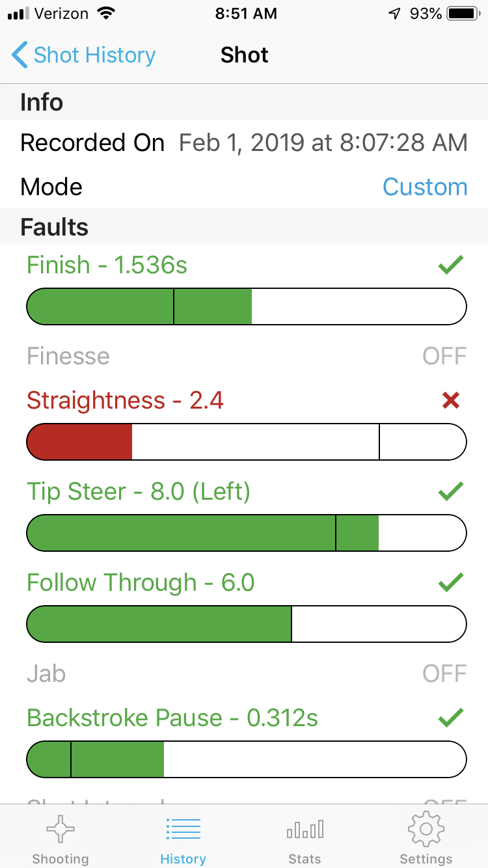Go back to Shot History
Image resolution: width=488 pixels, height=868 pixels.
(x=94, y=55)
